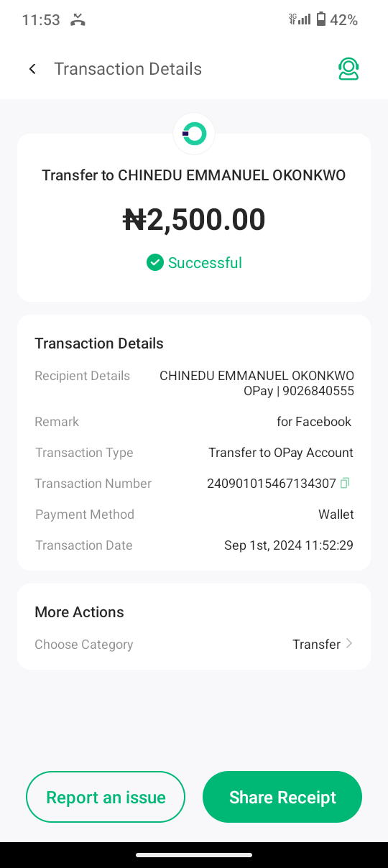This screenshot has width=388, height=868.
Task: Tap the 3G signal strength icon
Action: [x=300, y=19]
